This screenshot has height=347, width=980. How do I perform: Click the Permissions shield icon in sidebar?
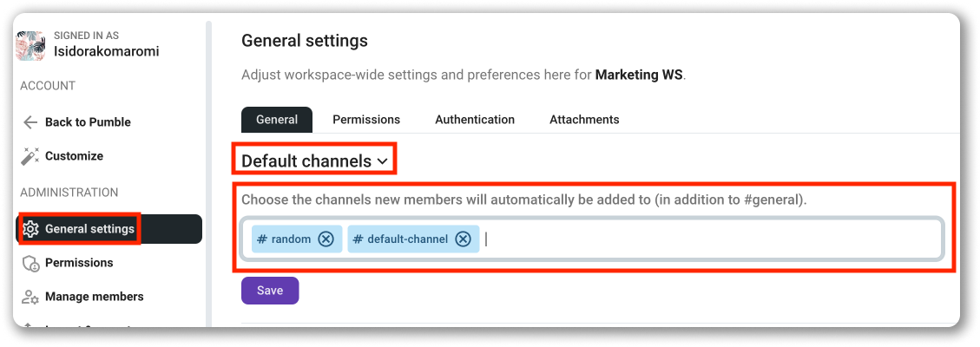coord(31,263)
